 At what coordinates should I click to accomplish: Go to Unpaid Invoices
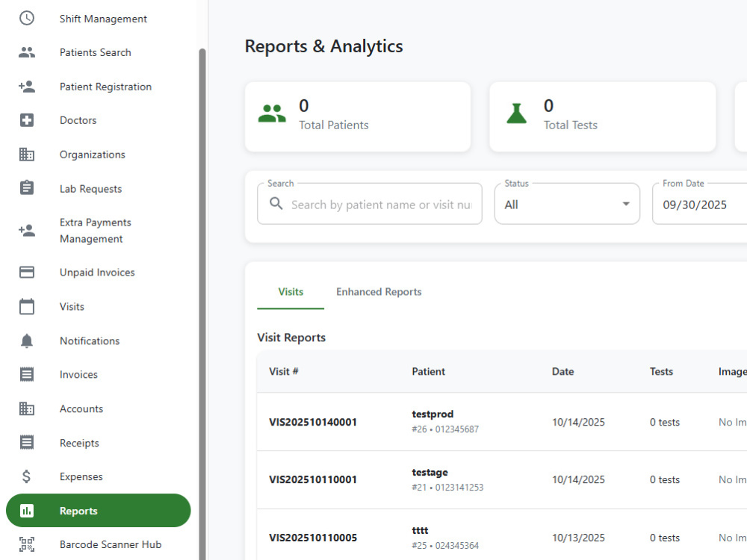97,273
